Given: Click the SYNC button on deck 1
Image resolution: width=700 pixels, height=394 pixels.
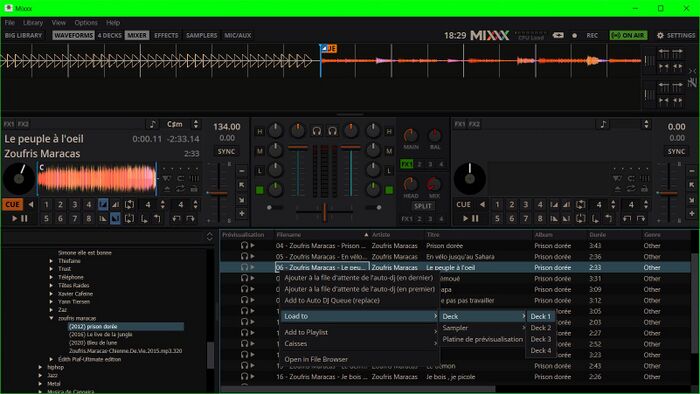Looking at the screenshot, I should click(x=226, y=152).
